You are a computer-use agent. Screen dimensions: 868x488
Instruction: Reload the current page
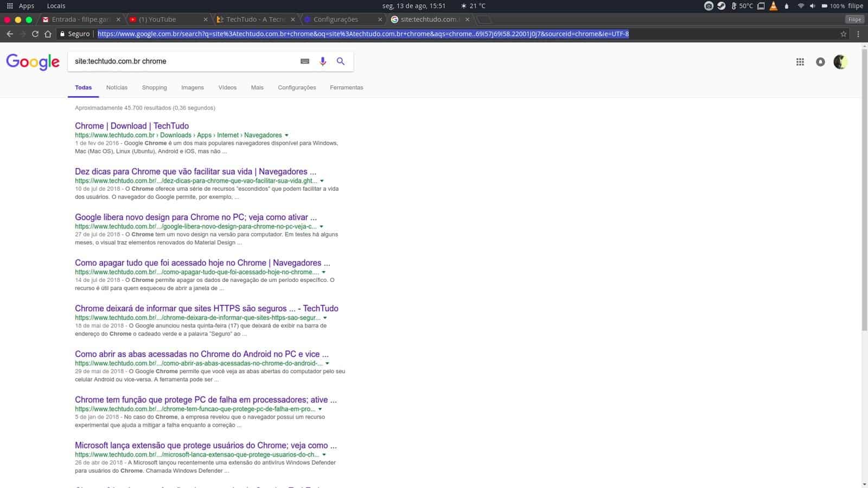pos(35,34)
